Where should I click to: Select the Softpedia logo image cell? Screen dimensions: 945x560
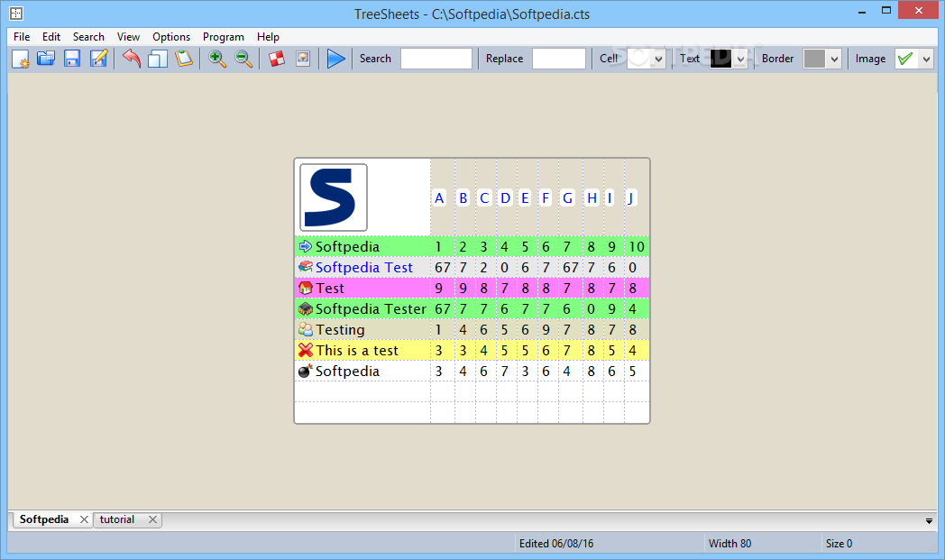point(334,197)
